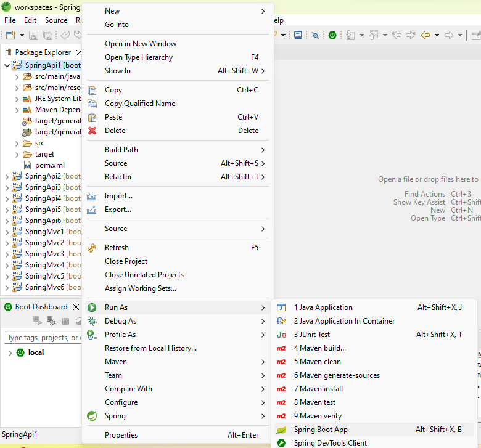
Task: Click the Forward navigation arrow icon
Action: click(x=449, y=35)
